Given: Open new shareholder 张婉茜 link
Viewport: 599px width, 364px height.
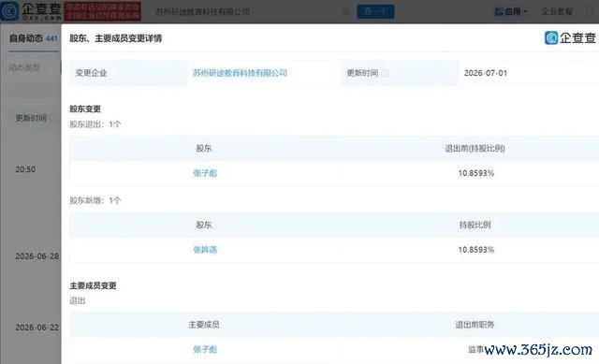Looking at the screenshot, I should [205, 250].
